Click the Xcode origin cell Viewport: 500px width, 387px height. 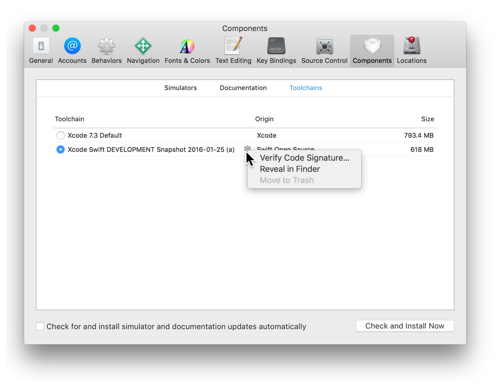point(266,135)
